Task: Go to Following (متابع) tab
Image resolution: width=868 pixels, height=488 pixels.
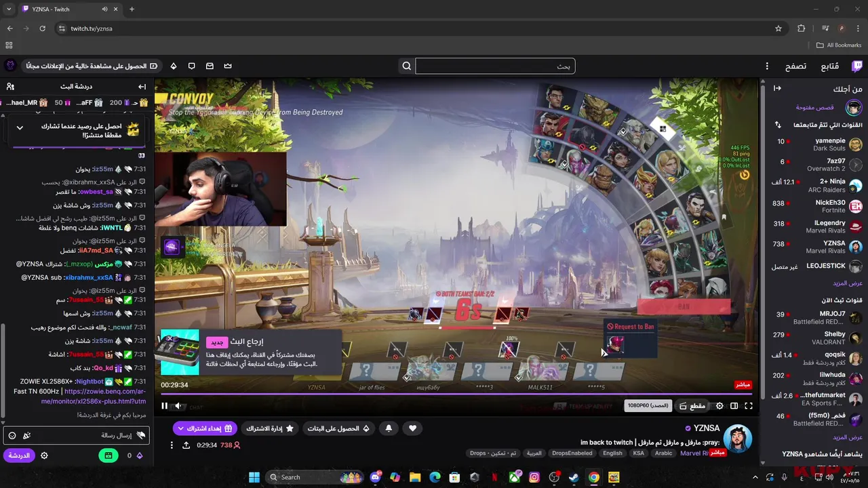Action: click(x=830, y=66)
